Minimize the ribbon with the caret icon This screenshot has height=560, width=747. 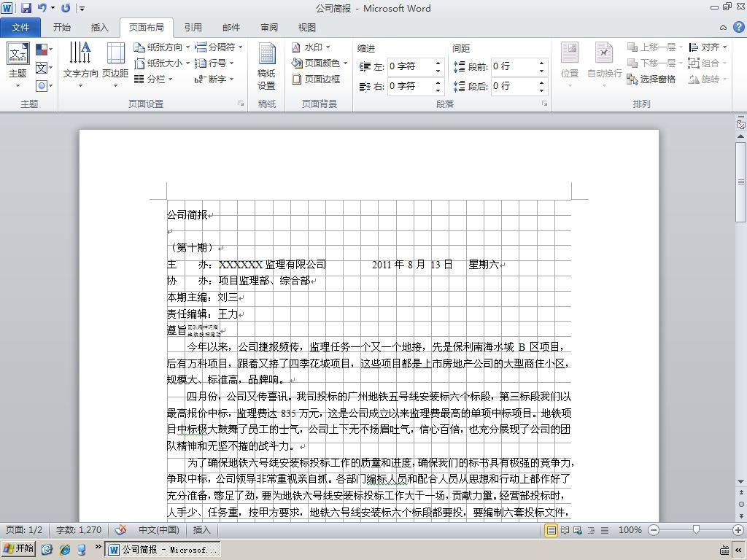tap(723, 28)
